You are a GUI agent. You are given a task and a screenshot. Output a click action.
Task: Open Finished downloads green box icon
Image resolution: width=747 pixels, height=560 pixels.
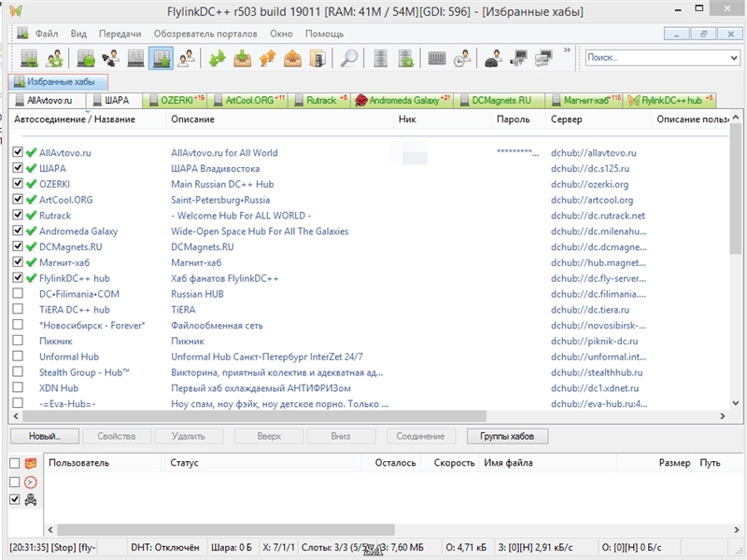point(243,58)
